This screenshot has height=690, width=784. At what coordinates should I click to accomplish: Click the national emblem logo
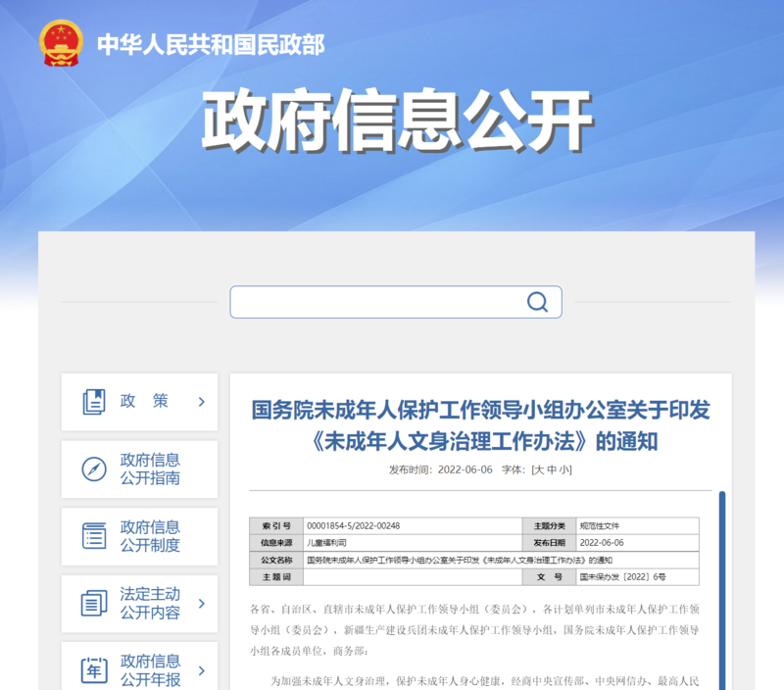click(x=62, y=43)
